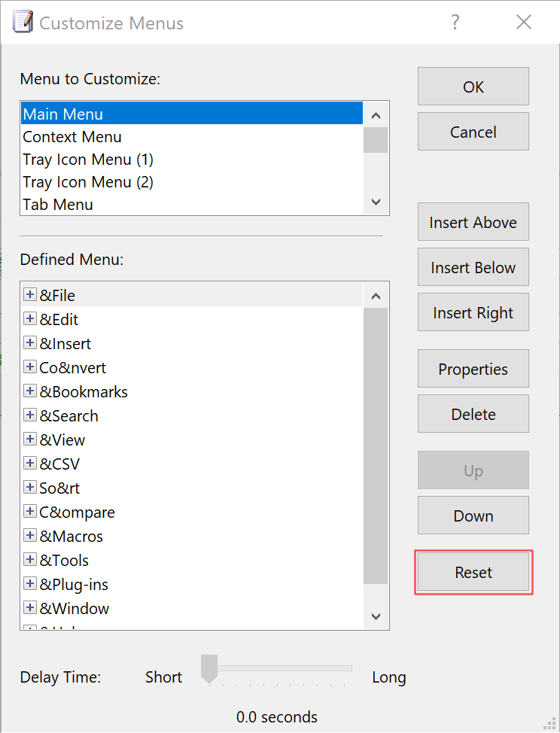The width and height of the screenshot is (560, 733).
Task: Click Insert Right button
Action: 473,312
